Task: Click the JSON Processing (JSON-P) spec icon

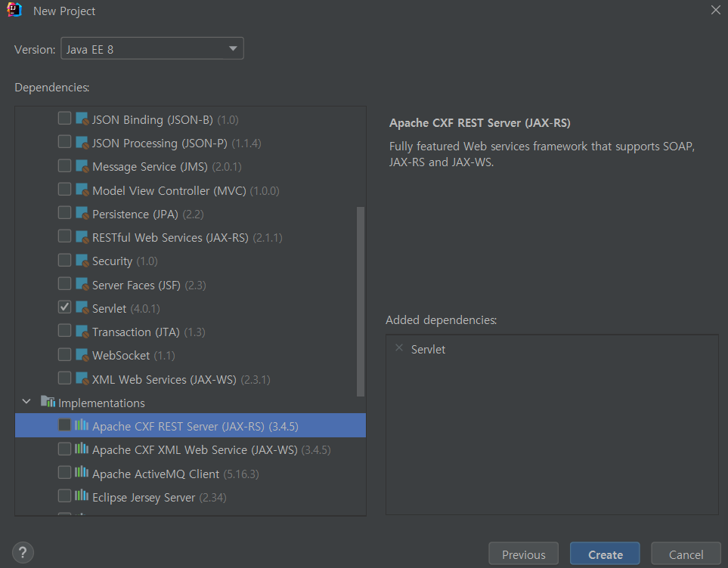Action: 82,142
